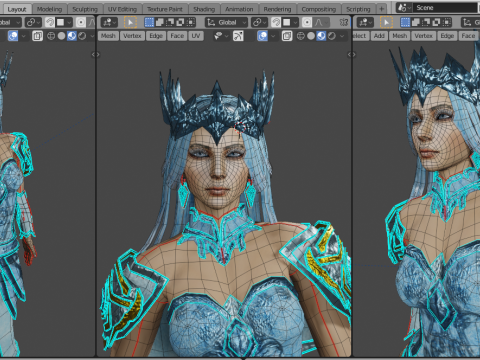480x360 pixels.
Task: Switch left viewport to material preview shading
Action: (x=72, y=36)
